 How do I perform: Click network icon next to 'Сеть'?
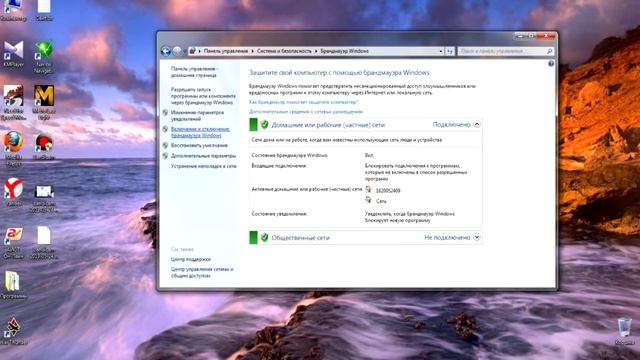368,200
